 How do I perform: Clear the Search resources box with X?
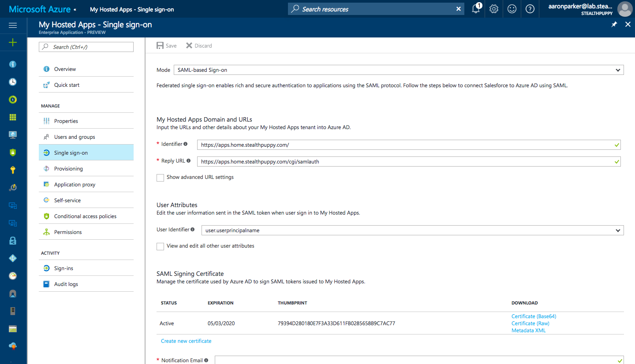tap(459, 9)
